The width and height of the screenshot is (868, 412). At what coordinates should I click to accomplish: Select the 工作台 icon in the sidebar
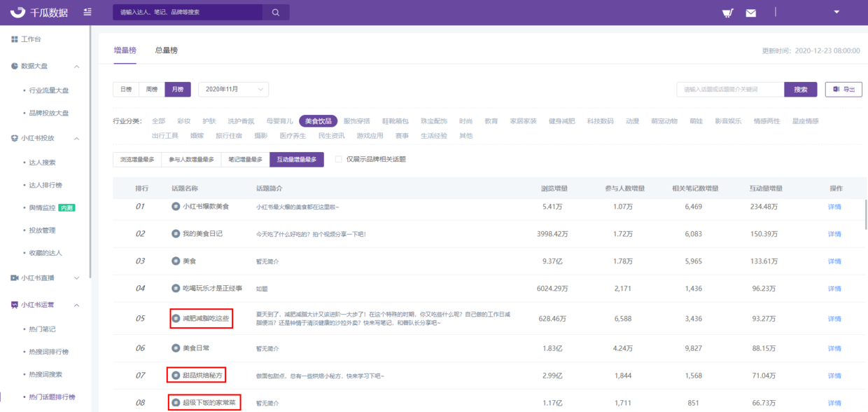pos(16,41)
